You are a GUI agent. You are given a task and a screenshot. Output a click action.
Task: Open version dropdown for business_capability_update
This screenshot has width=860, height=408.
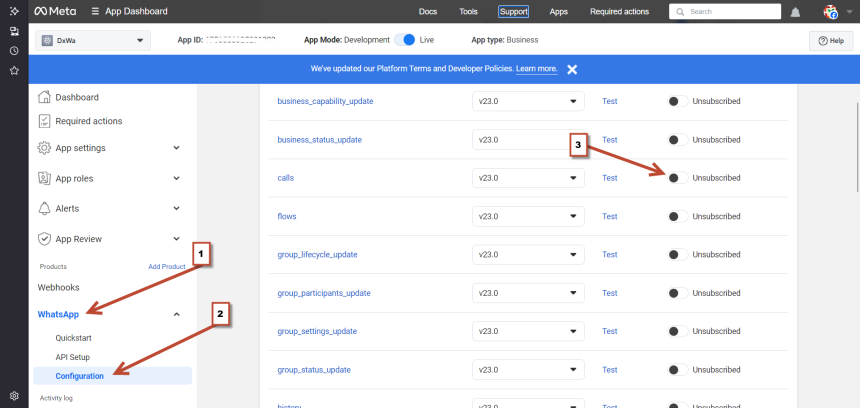528,101
